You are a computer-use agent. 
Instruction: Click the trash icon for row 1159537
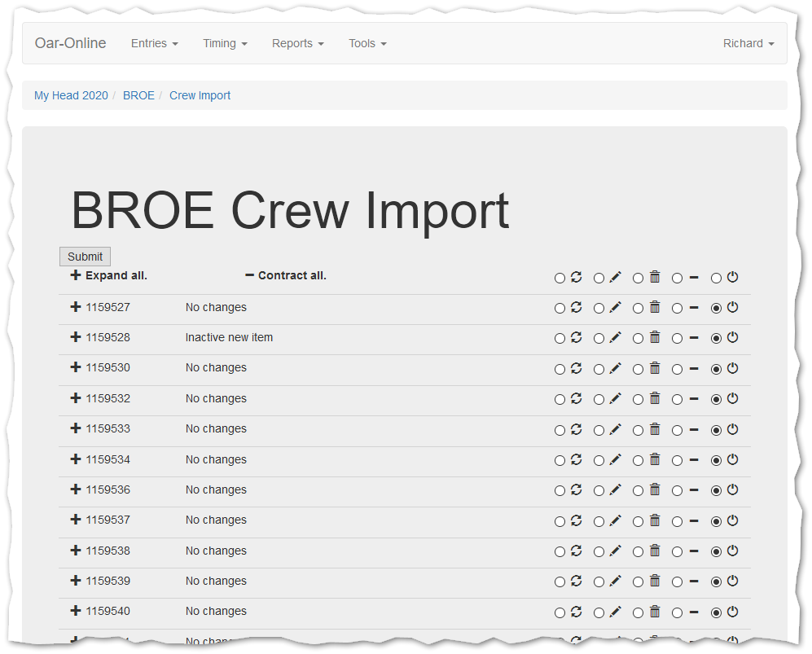pos(654,520)
